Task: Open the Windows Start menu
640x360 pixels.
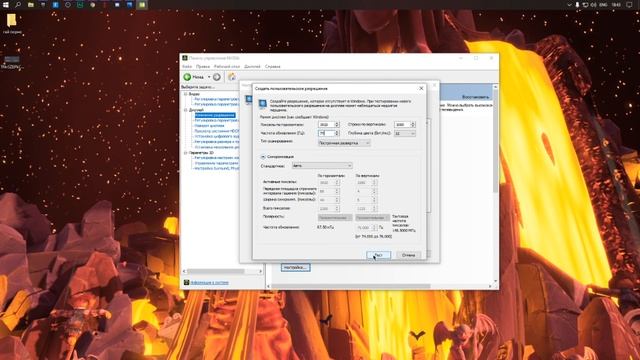Action: (6, 4)
